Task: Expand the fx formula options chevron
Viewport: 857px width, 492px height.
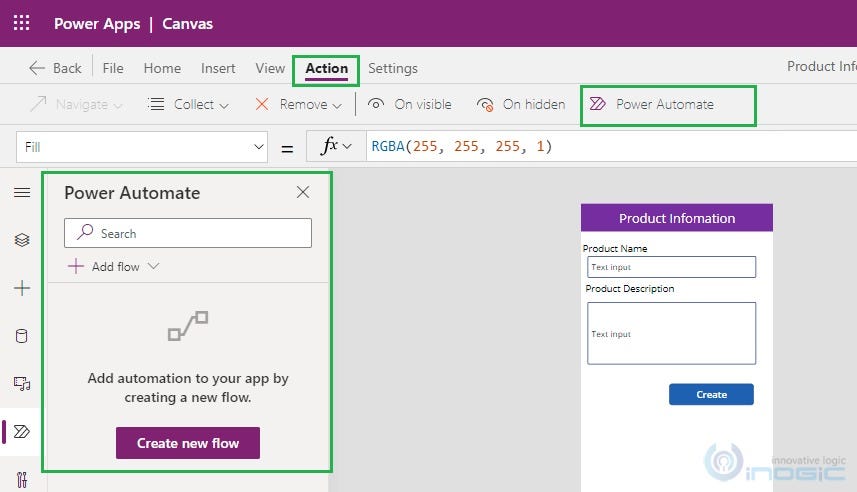Action: (347, 147)
